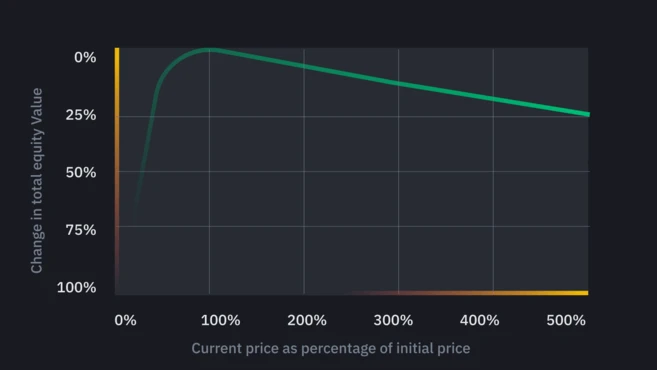Click the right end of the green curve
Screen dimensions: 657x370
[x=587, y=114]
